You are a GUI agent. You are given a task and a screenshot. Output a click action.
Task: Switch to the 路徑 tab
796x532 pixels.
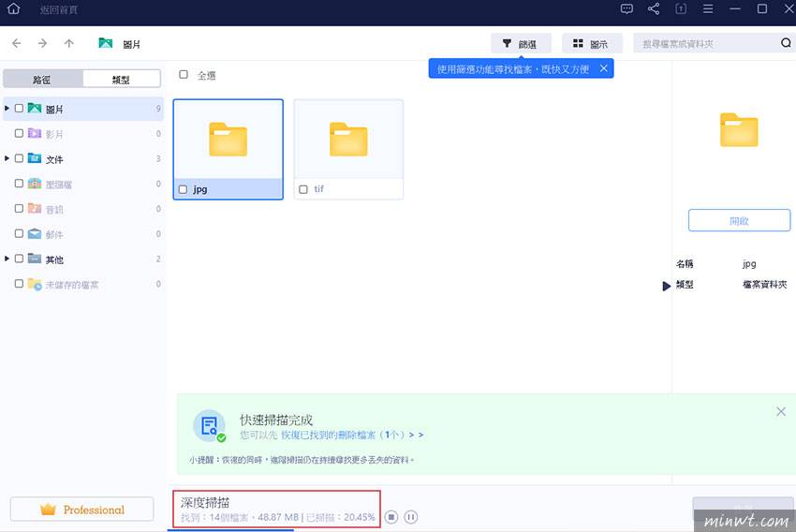click(x=43, y=80)
